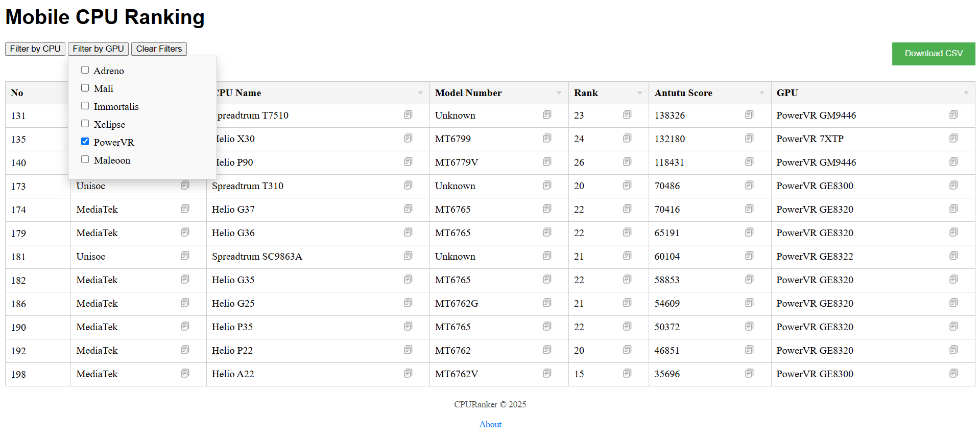Select the 118431 Antutu score cell
This screenshot has width=980, height=436.
point(710,163)
